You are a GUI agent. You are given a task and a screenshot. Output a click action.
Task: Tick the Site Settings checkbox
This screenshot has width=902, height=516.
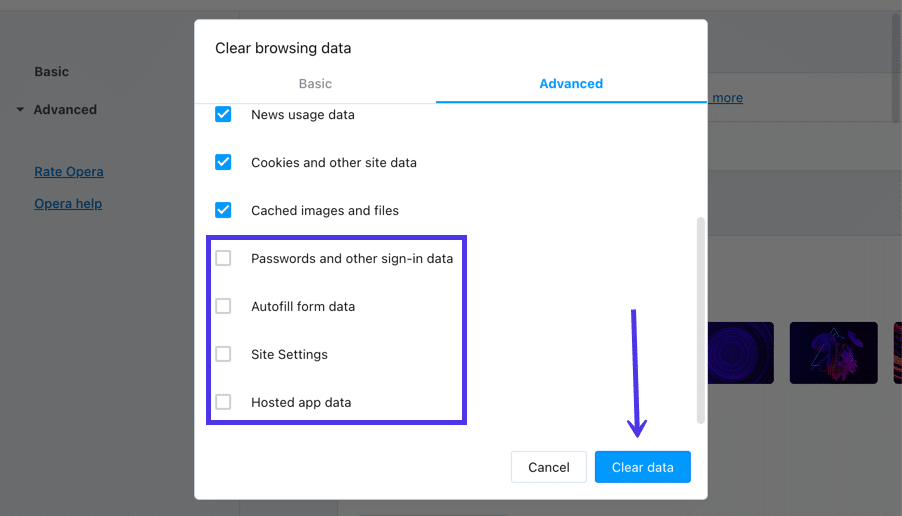pyautogui.click(x=223, y=355)
